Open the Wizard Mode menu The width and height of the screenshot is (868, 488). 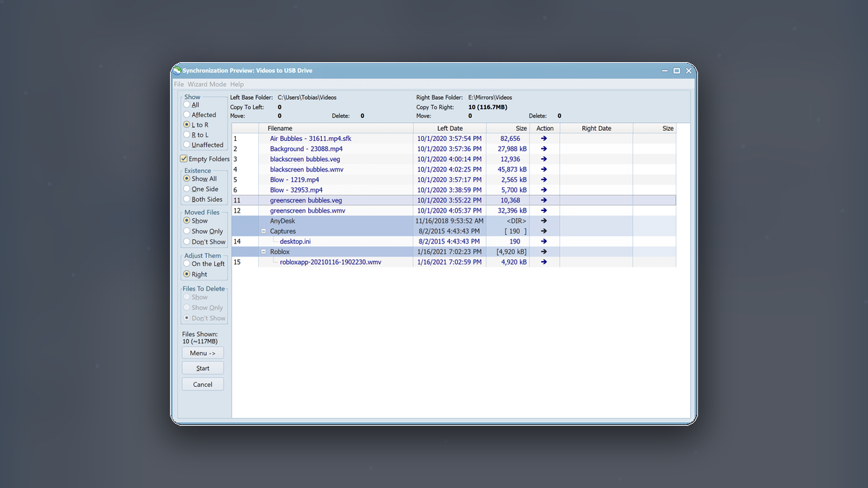pyautogui.click(x=207, y=85)
